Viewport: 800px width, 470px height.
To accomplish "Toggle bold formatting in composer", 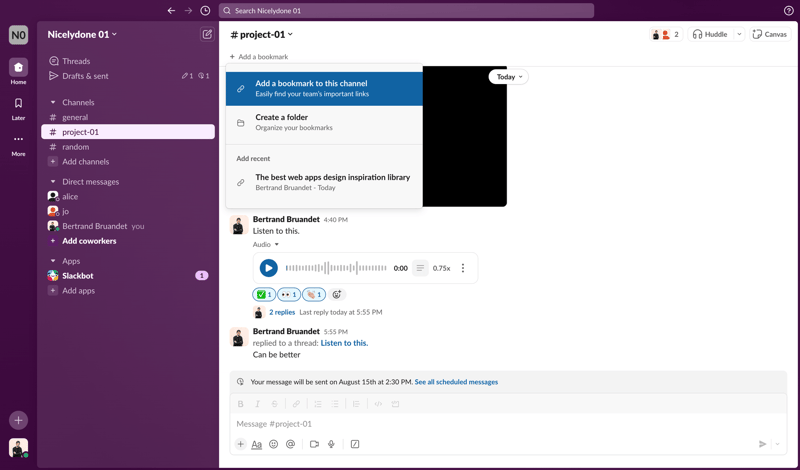I will point(240,404).
